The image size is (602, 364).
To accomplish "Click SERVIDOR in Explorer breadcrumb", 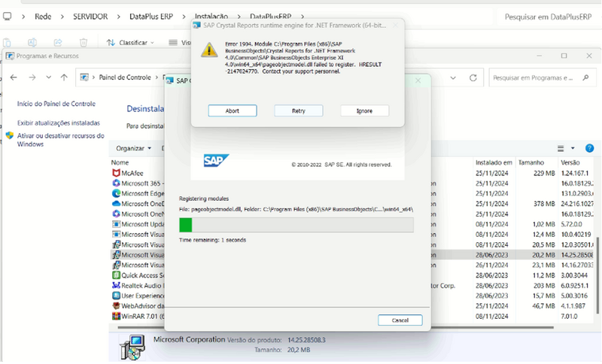I will tap(90, 17).
